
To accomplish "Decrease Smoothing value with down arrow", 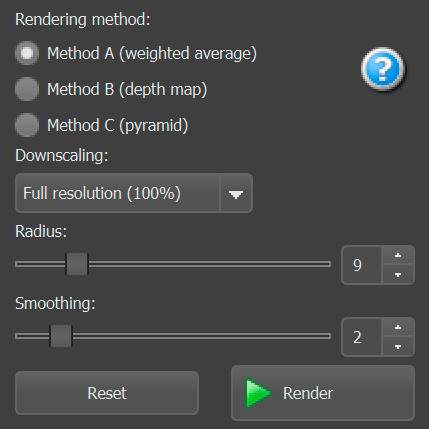I will point(398,347).
